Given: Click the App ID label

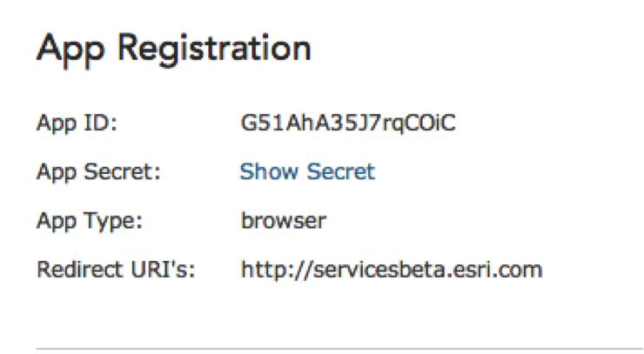Looking at the screenshot, I should click(x=77, y=123).
